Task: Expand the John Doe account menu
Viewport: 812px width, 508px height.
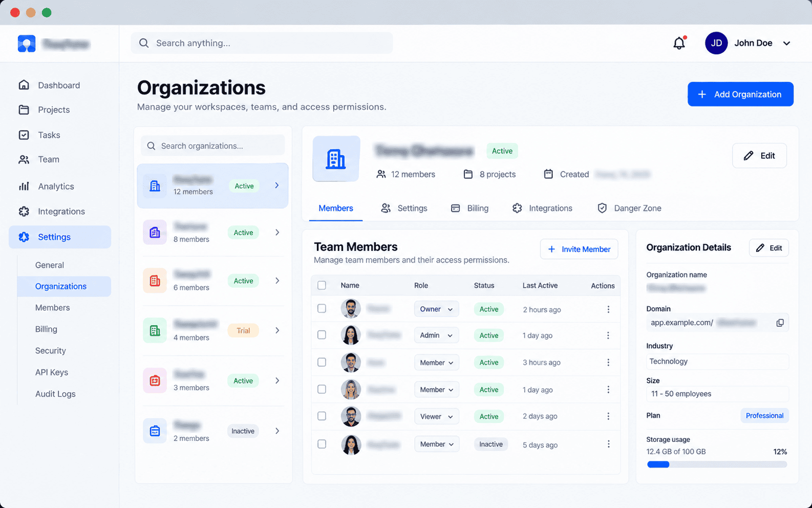Action: [x=786, y=44]
